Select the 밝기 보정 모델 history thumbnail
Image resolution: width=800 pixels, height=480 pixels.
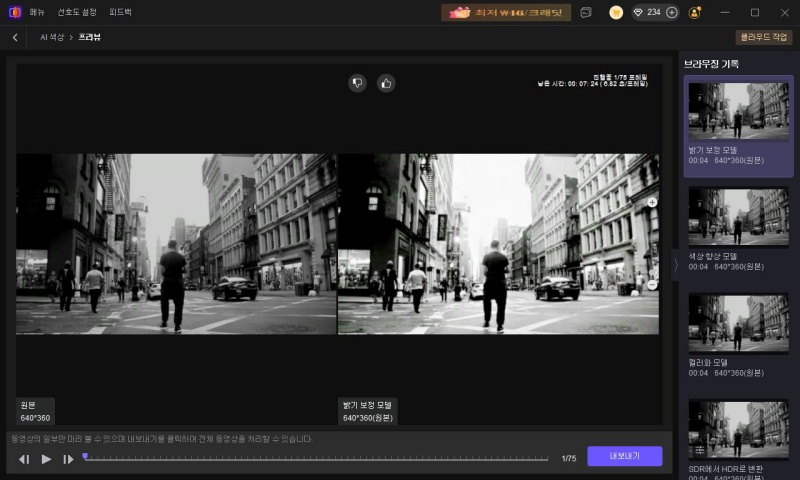(x=738, y=111)
